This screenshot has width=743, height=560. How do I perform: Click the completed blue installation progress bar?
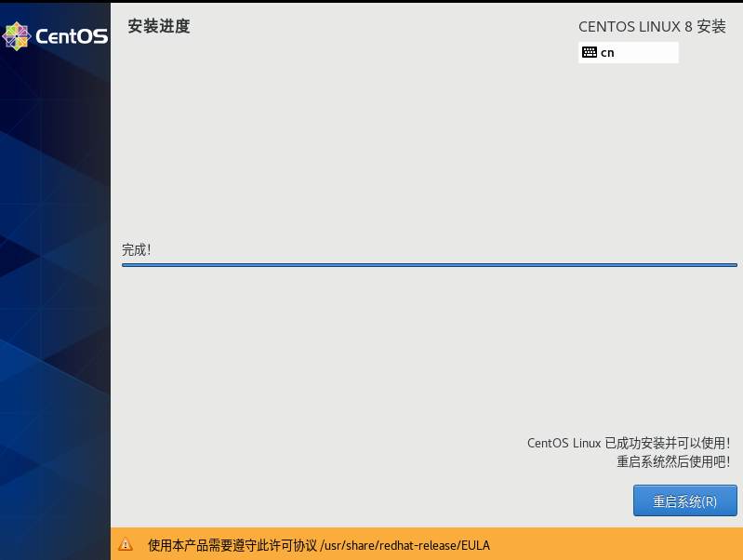coord(429,265)
